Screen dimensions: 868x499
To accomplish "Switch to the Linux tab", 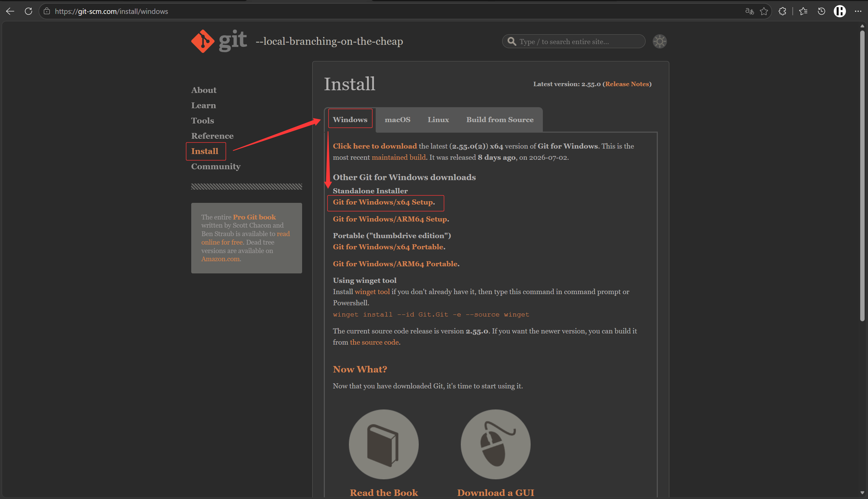I will coord(438,120).
